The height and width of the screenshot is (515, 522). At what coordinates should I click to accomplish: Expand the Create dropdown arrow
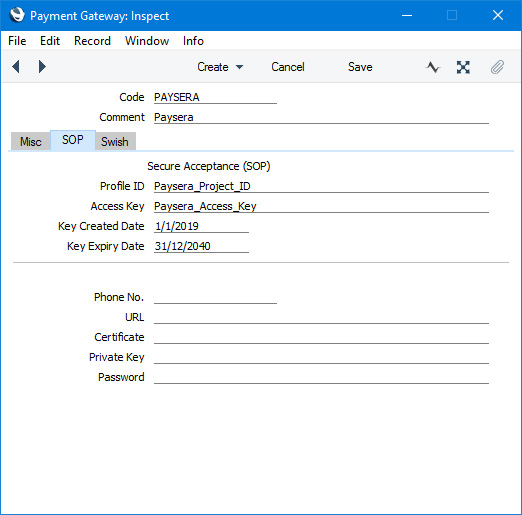(239, 67)
